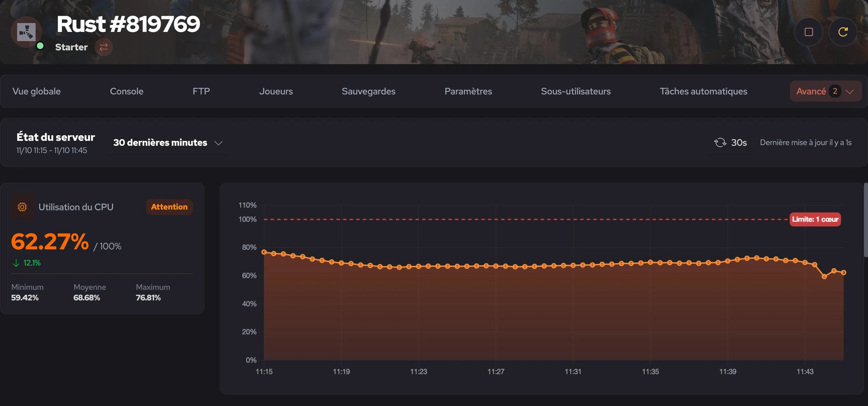Open the 30 dernières minutes range dropdown
868x406 pixels.
click(168, 143)
